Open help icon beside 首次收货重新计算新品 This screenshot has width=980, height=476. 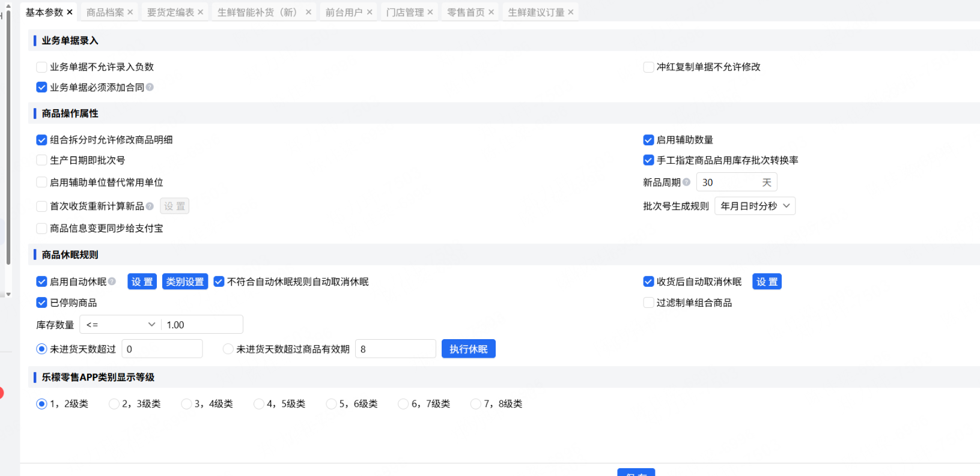coord(150,206)
